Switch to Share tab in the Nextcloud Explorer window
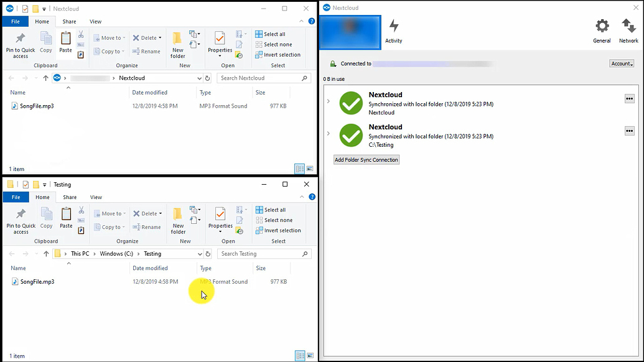The image size is (644, 362). [x=69, y=21]
